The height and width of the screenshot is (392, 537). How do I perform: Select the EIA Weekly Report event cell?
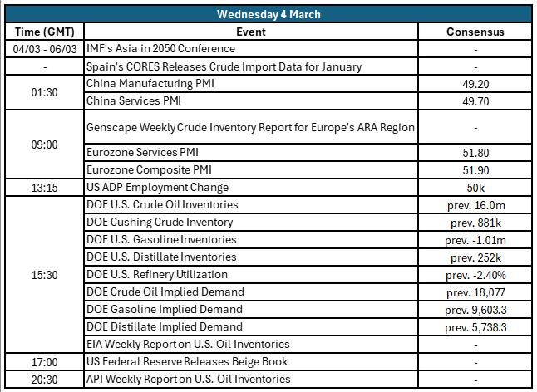pos(188,344)
